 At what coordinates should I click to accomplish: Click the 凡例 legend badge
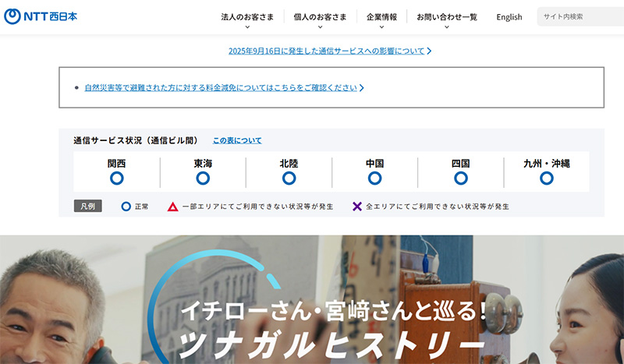(x=88, y=206)
